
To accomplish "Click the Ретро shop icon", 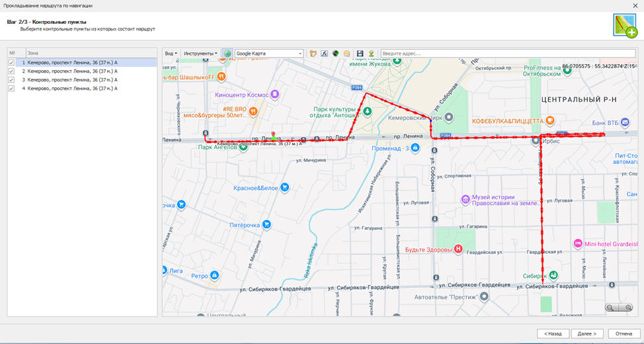I will [214, 275].
